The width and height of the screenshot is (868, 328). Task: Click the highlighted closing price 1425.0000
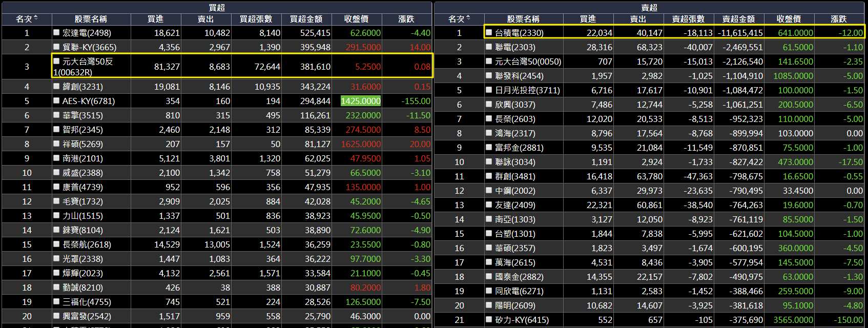(x=361, y=101)
